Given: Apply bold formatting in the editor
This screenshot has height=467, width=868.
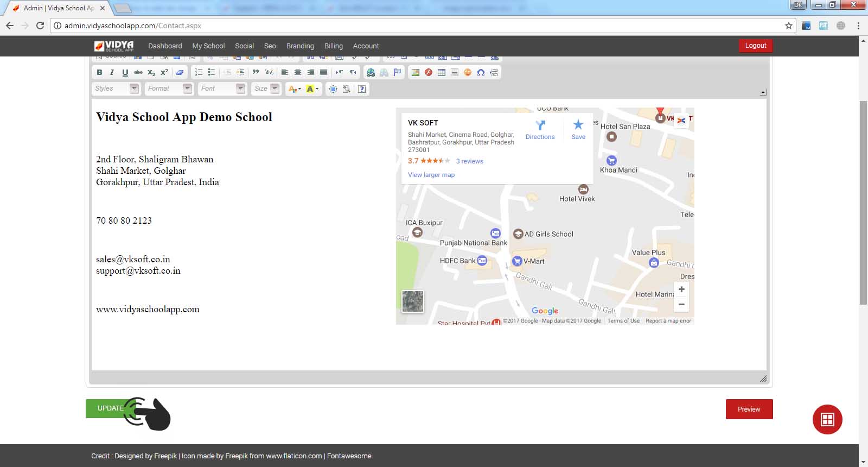Looking at the screenshot, I should pos(99,72).
